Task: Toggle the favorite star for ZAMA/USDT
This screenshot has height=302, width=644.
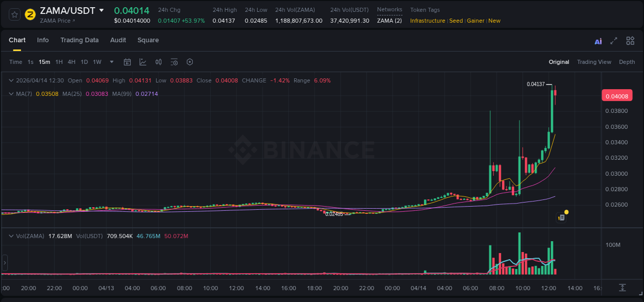Action: pyautogui.click(x=14, y=14)
